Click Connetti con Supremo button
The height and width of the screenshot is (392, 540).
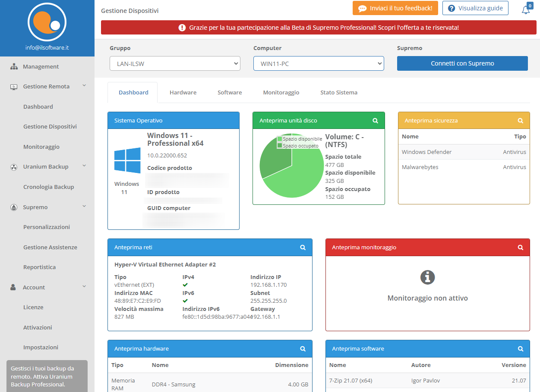[462, 63]
